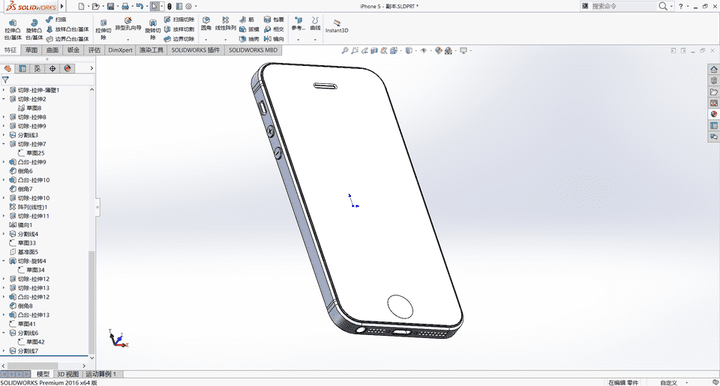Collapse the 切除-拉伸7 tree node
Screen dimensions: 720x386
4,144
